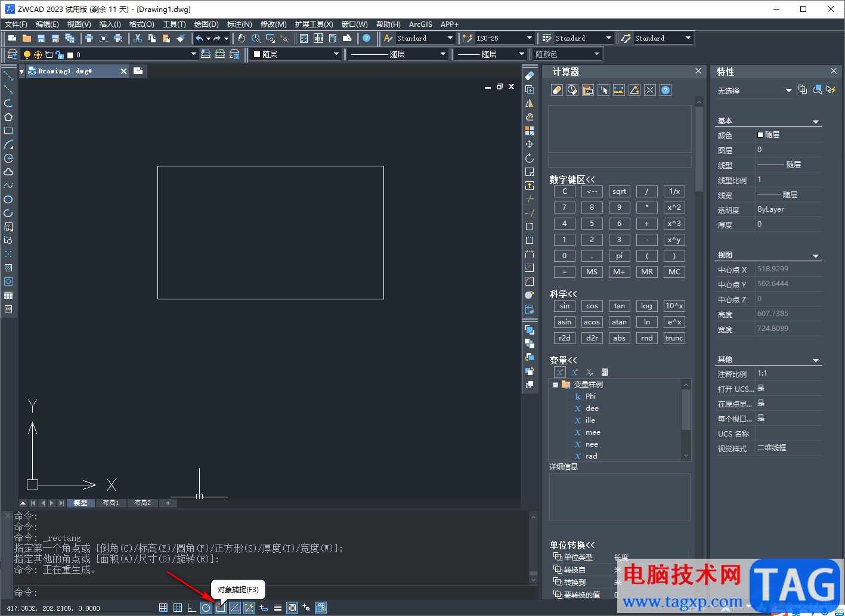Click the trunc button in calculator

click(x=674, y=338)
